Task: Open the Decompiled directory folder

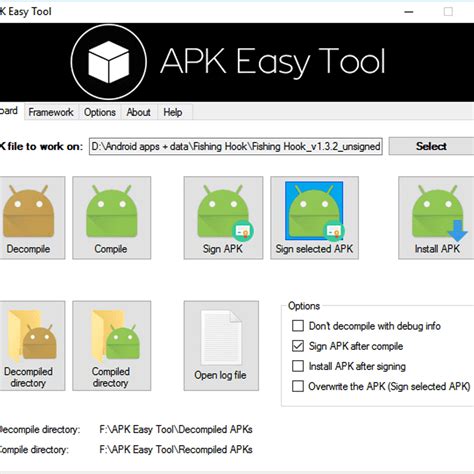Action: coord(32,346)
